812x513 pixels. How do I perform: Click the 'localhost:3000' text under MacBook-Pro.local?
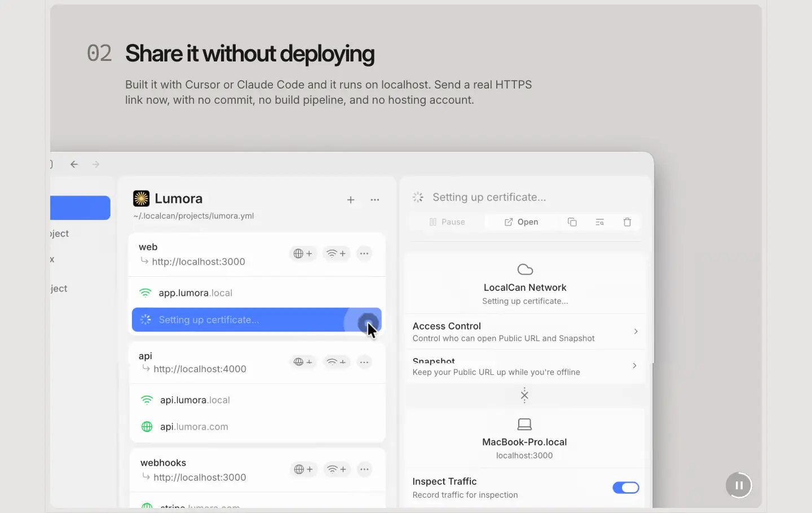pyautogui.click(x=524, y=455)
